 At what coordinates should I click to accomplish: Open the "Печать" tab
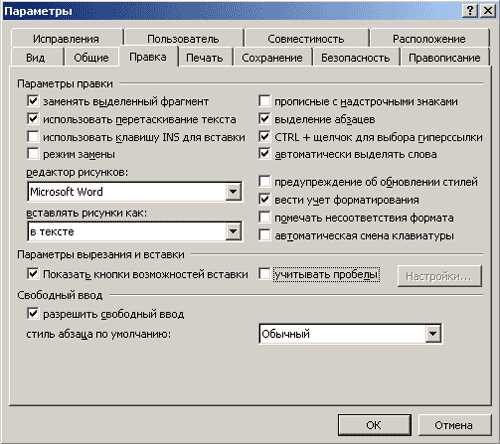[204, 57]
